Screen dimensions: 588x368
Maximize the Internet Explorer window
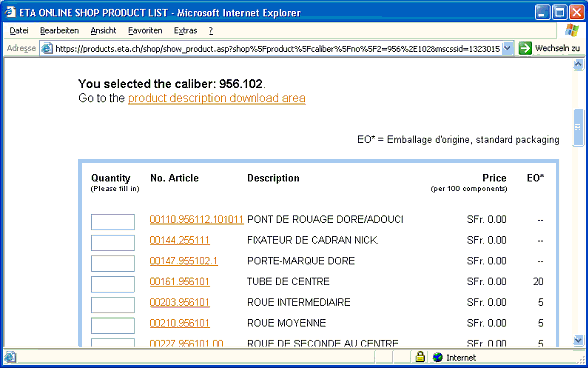click(x=560, y=12)
